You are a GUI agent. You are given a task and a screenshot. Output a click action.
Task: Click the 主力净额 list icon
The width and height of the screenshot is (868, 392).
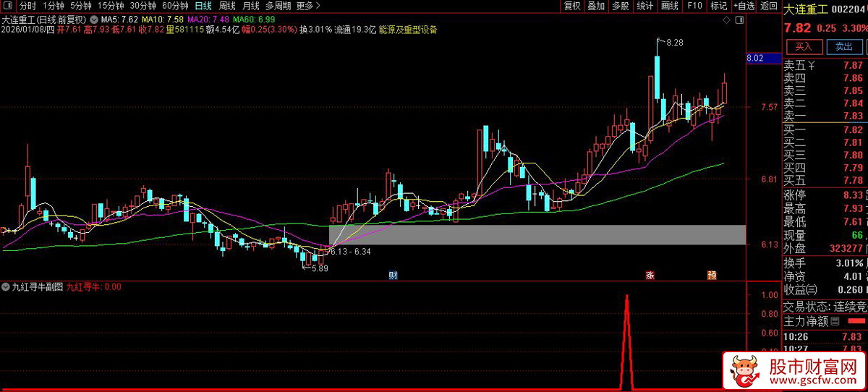coord(835,320)
